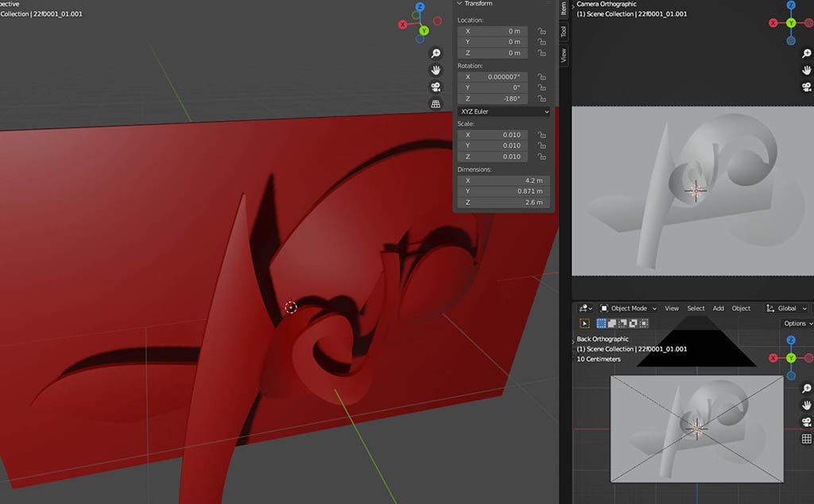Click the orthographic grid icon in the Back Orthographic viewport
The image size is (814, 504).
(806, 439)
